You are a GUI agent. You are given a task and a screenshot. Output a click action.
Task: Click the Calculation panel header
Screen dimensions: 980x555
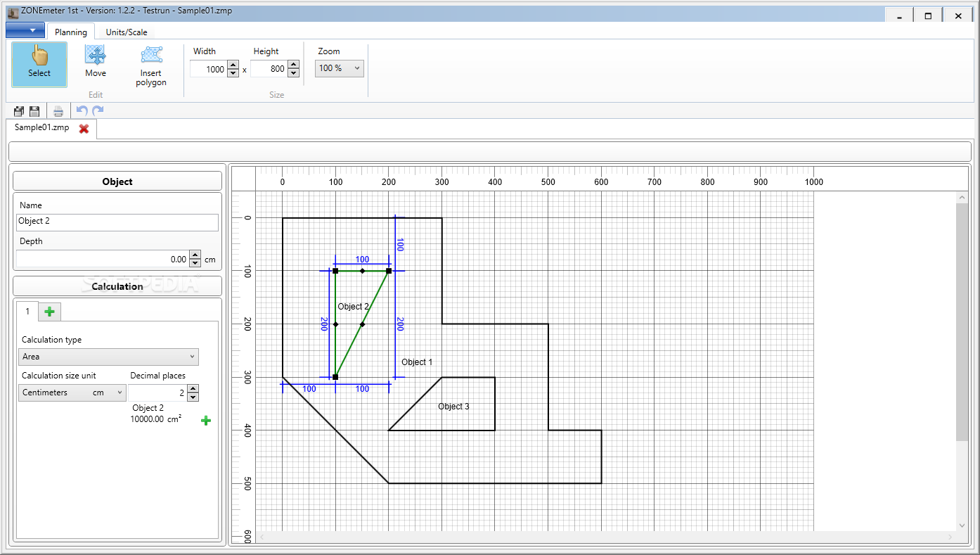click(117, 286)
